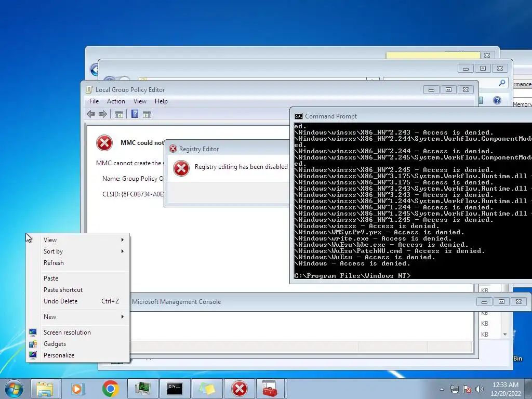Click the red error icon beside MMC could not

click(104, 143)
